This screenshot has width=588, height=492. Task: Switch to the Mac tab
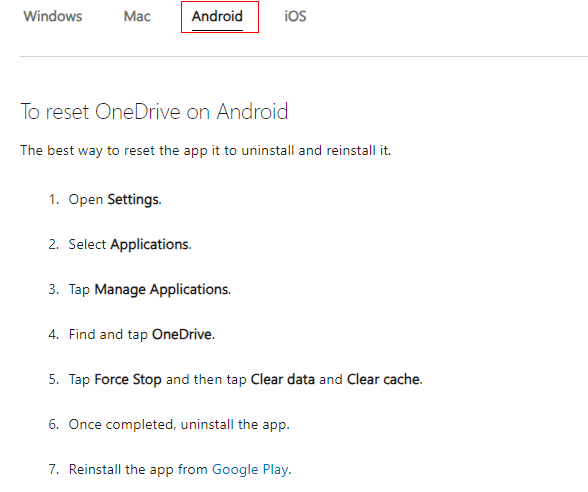[x=137, y=16]
